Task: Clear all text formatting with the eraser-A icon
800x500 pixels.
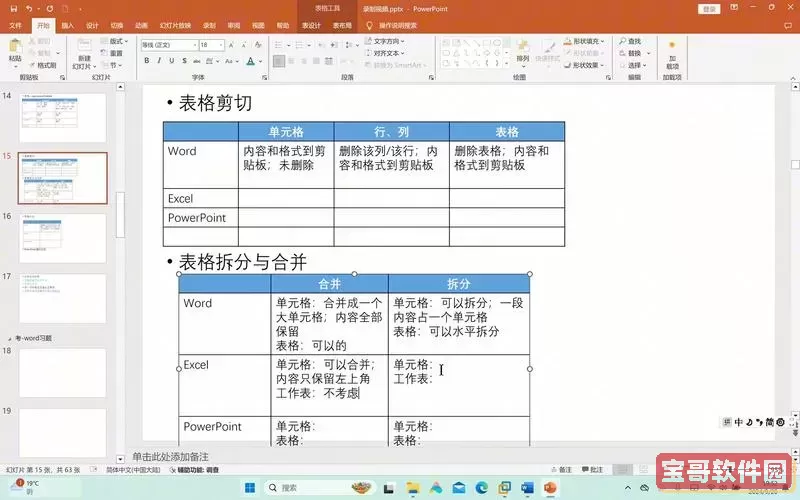Action: pos(258,45)
